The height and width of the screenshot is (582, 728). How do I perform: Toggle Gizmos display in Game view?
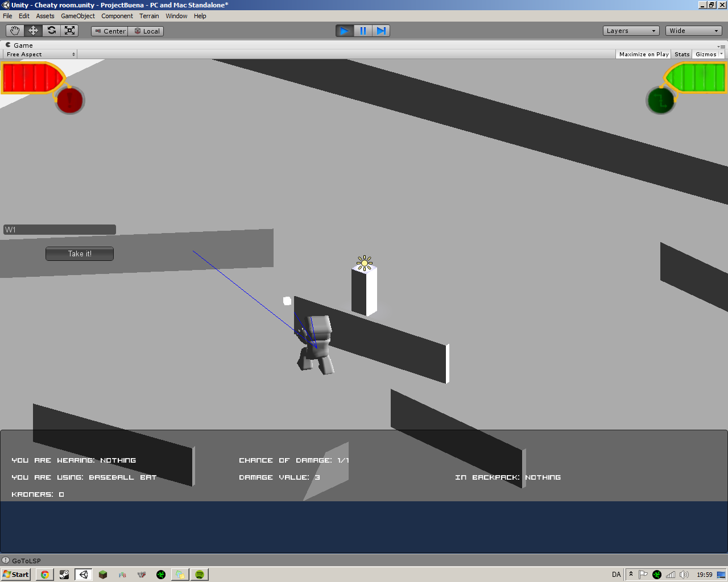point(706,55)
